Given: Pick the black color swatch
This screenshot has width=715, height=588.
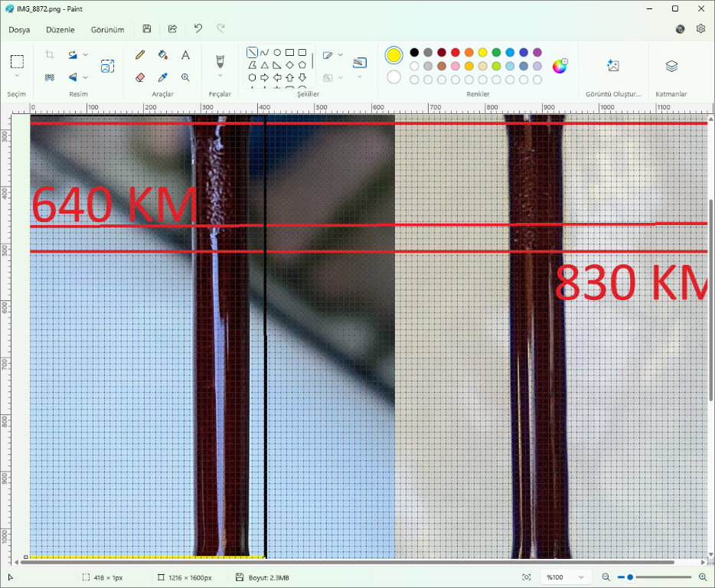Looking at the screenshot, I should tap(414, 53).
